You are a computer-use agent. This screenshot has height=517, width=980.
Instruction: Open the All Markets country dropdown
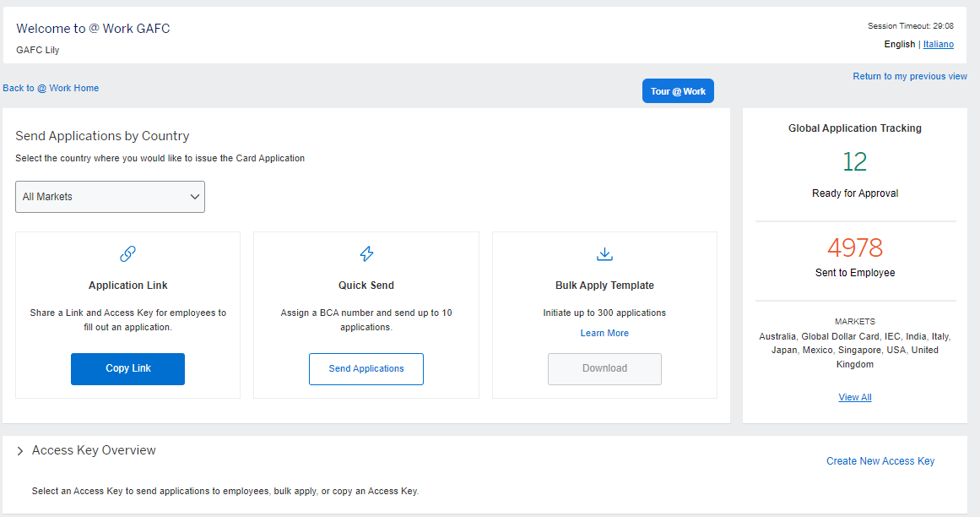click(x=110, y=197)
